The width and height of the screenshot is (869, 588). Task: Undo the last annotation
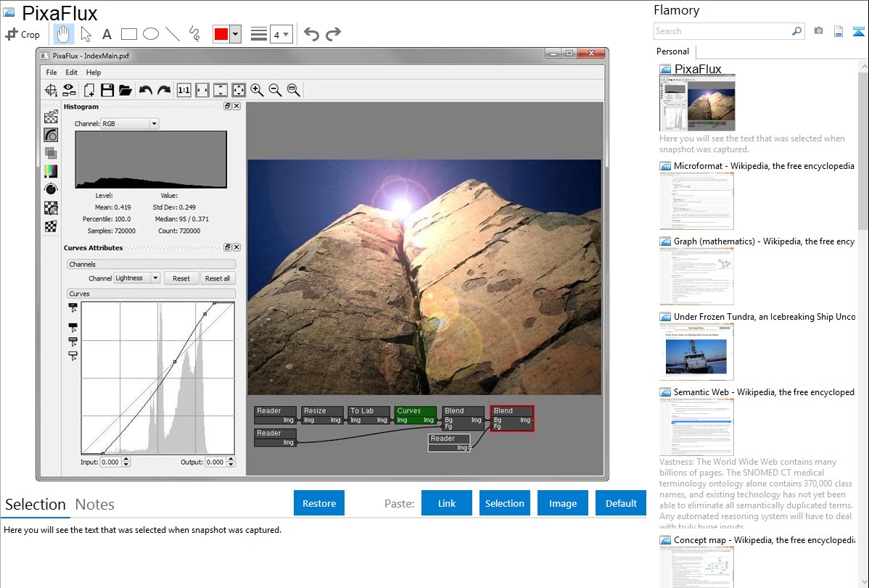(x=311, y=34)
